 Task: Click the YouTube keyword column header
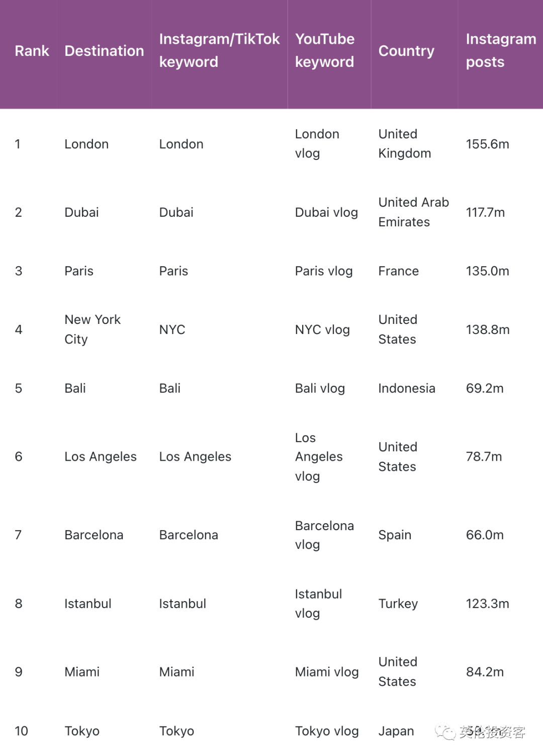coord(325,50)
